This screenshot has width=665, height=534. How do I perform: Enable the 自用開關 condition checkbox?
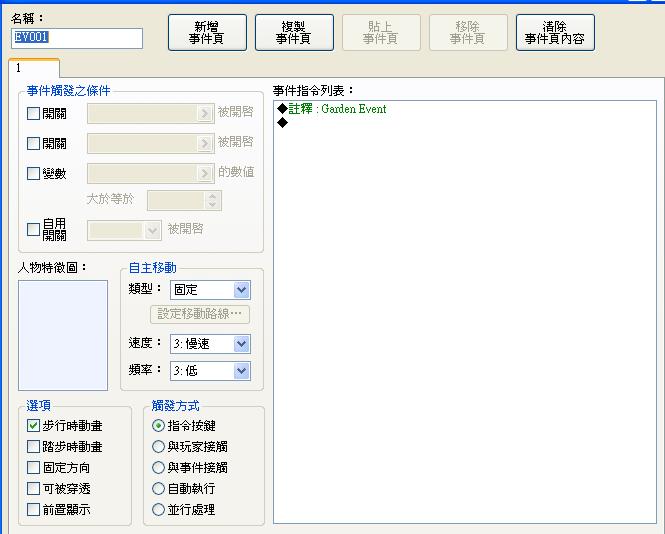pyautogui.click(x=33, y=229)
